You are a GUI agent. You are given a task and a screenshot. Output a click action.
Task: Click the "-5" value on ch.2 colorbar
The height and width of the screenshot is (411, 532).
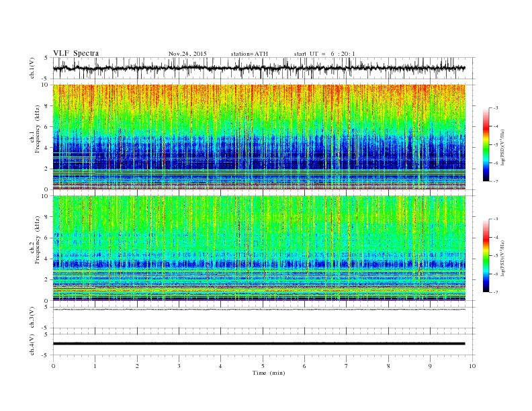[496, 256]
